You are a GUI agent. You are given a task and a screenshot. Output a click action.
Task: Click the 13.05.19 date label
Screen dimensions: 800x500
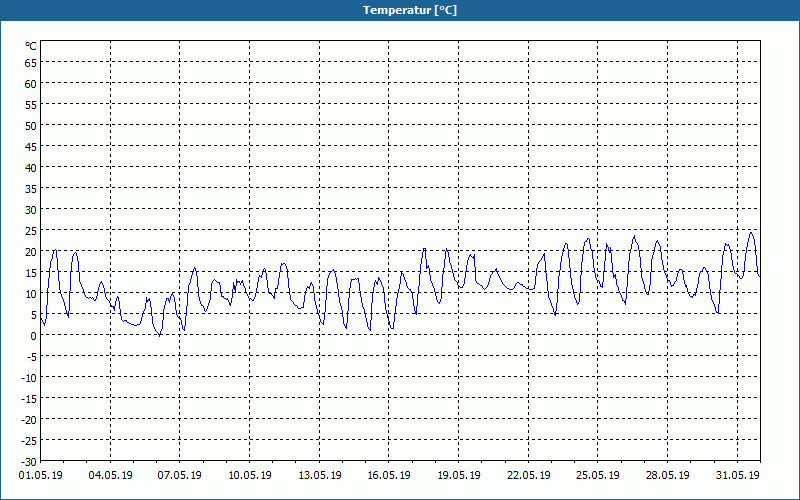(319, 476)
